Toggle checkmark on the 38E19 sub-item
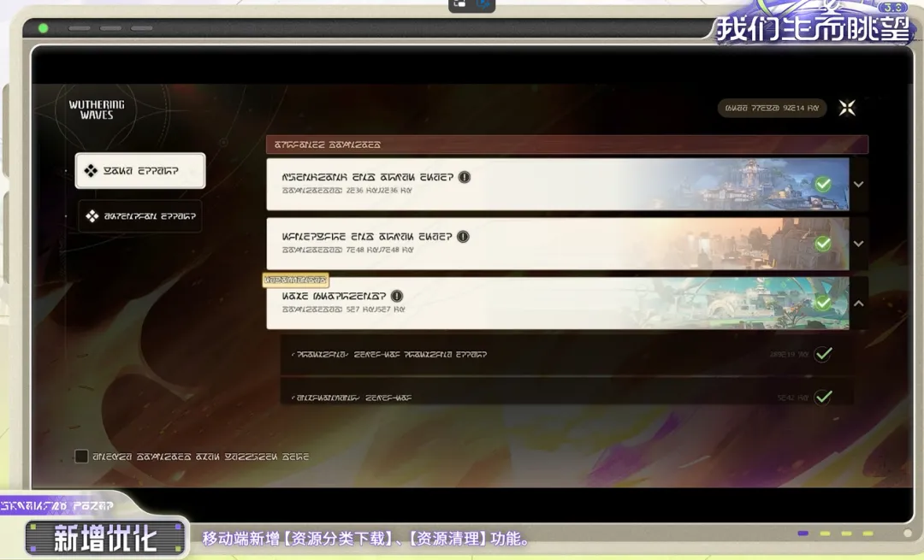The width and height of the screenshot is (924, 560). 823,354
